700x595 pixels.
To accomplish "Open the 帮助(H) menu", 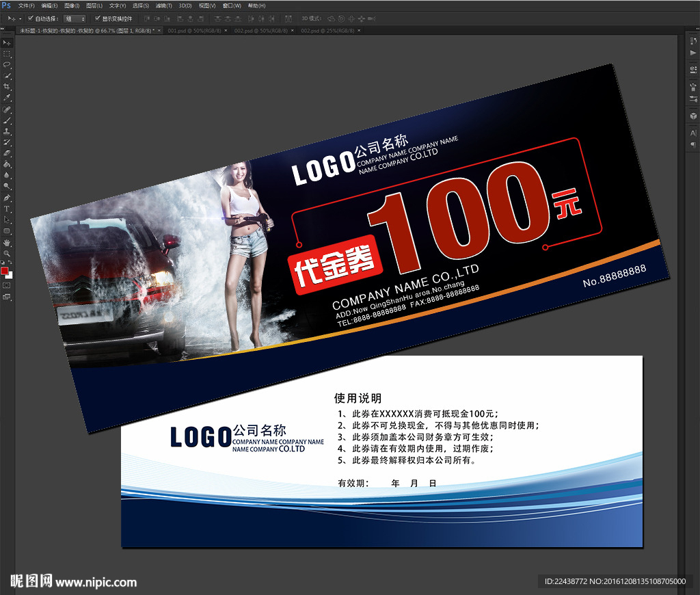I will [256, 5].
